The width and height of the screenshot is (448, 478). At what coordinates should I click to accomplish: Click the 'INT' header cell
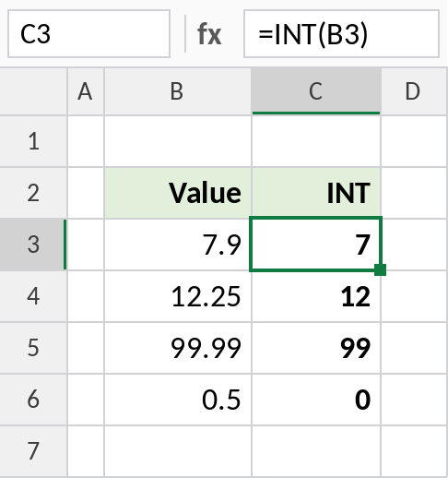(x=316, y=193)
